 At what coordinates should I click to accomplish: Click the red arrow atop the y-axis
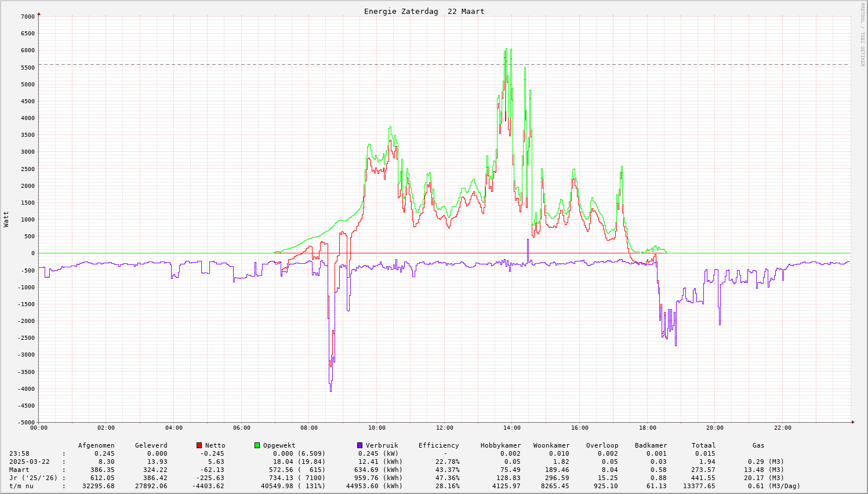pos(39,13)
